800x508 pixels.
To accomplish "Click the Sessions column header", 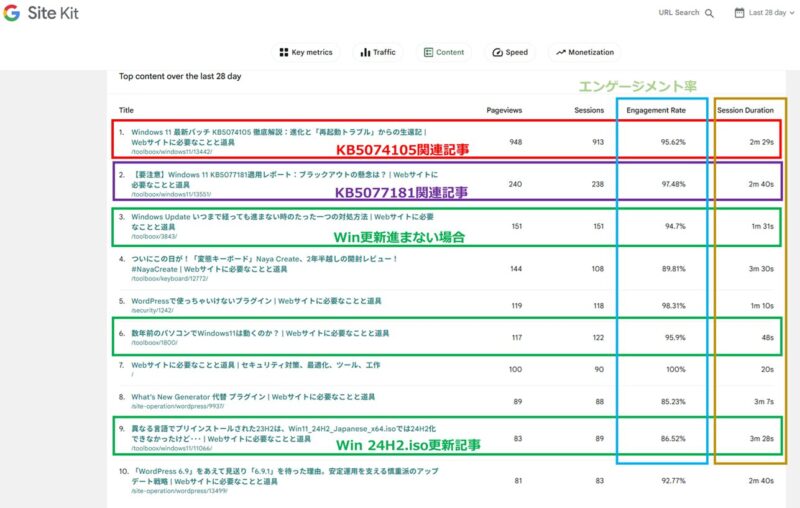I will [x=589, y=110].
